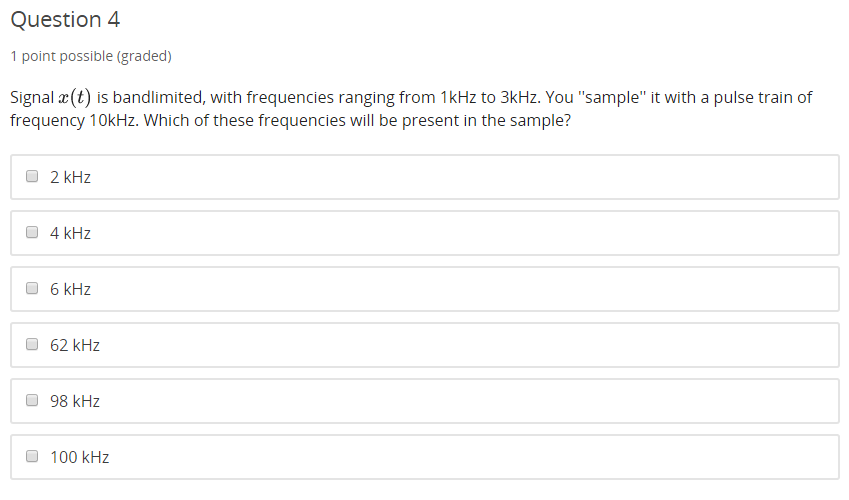
Task: Toggle the 100 kHz checkbox
Action: pos(32,457)
